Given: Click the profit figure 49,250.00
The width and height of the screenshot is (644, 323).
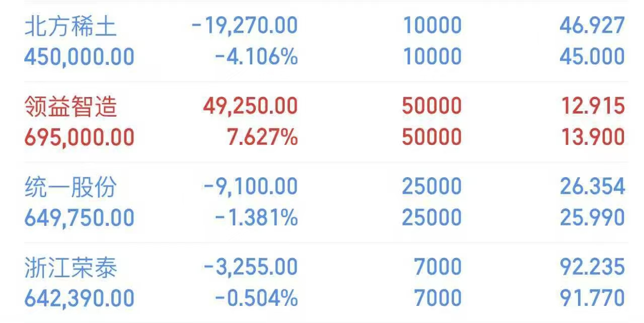Looking at the screenshot, I should click(250, 107).
